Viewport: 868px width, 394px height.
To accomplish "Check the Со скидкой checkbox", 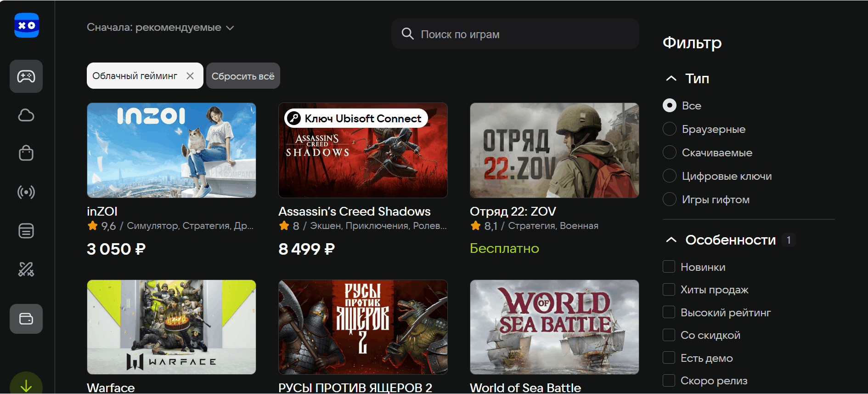I will [669, 335].
